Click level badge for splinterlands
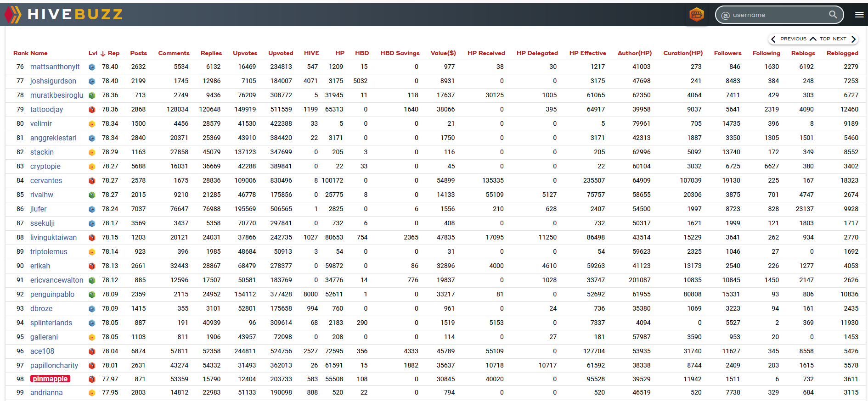This screenshot has height=401, width=868. (92, 323)
